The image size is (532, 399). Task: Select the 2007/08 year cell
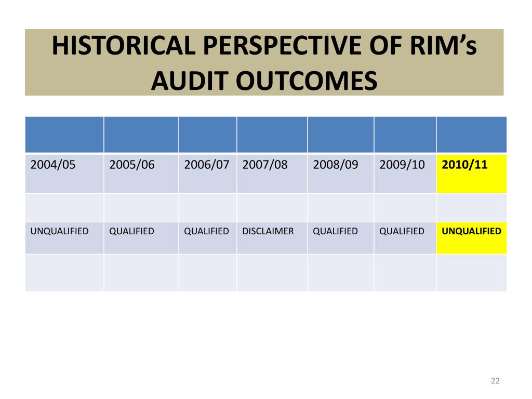(272, 174)
